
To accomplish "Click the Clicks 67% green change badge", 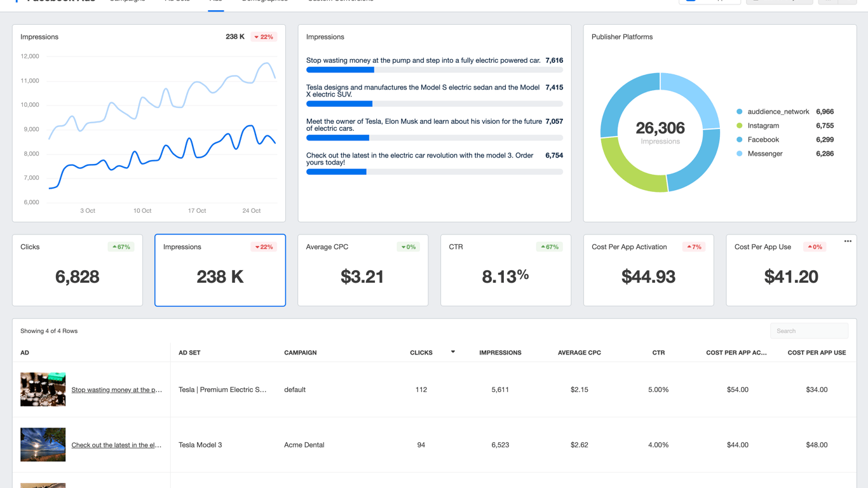I will 121,247.
